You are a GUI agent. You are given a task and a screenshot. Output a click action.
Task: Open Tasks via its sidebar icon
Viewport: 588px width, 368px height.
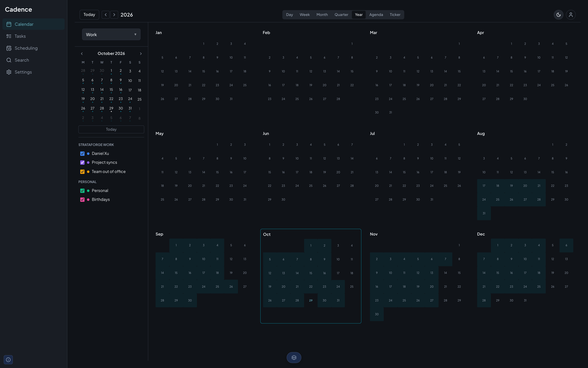tap(9, 36)
